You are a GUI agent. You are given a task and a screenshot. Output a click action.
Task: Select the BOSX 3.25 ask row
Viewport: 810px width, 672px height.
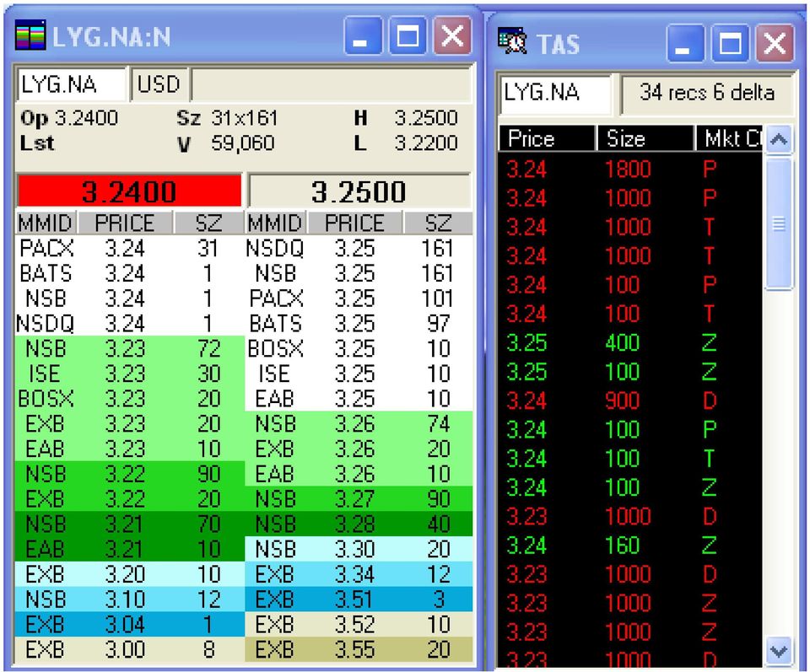click(359, 348)
